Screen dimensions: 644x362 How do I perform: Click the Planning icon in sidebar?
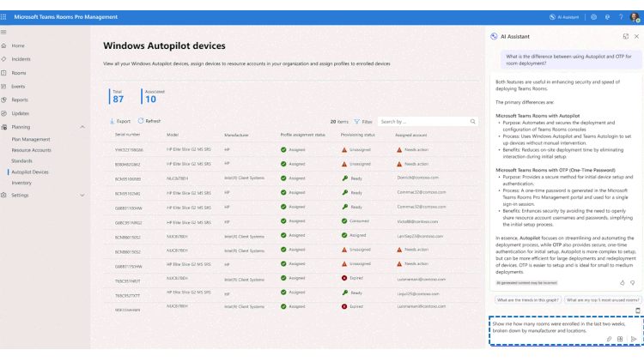tap(3, 127)
